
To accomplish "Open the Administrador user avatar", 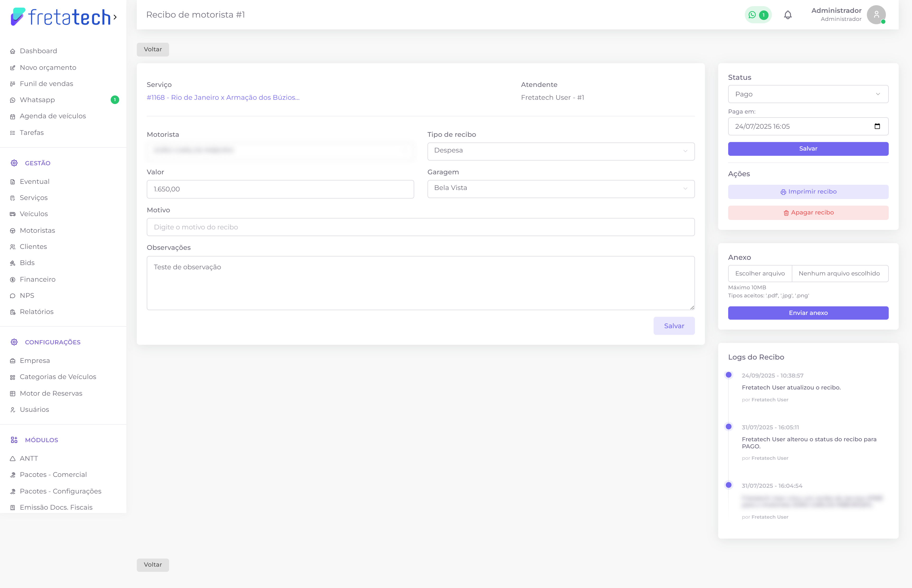I will pyautogui.click(x=876, y=15).
